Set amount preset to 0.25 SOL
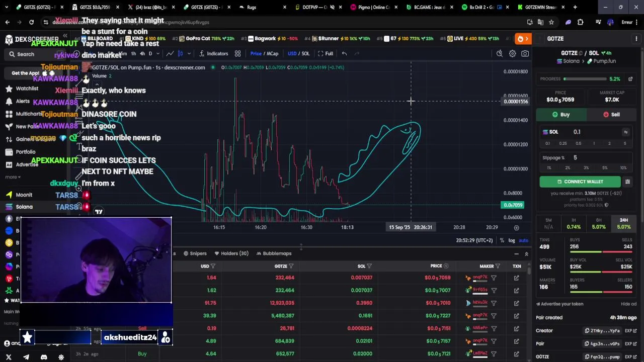 pyautogui.click(x=563, y=143)
